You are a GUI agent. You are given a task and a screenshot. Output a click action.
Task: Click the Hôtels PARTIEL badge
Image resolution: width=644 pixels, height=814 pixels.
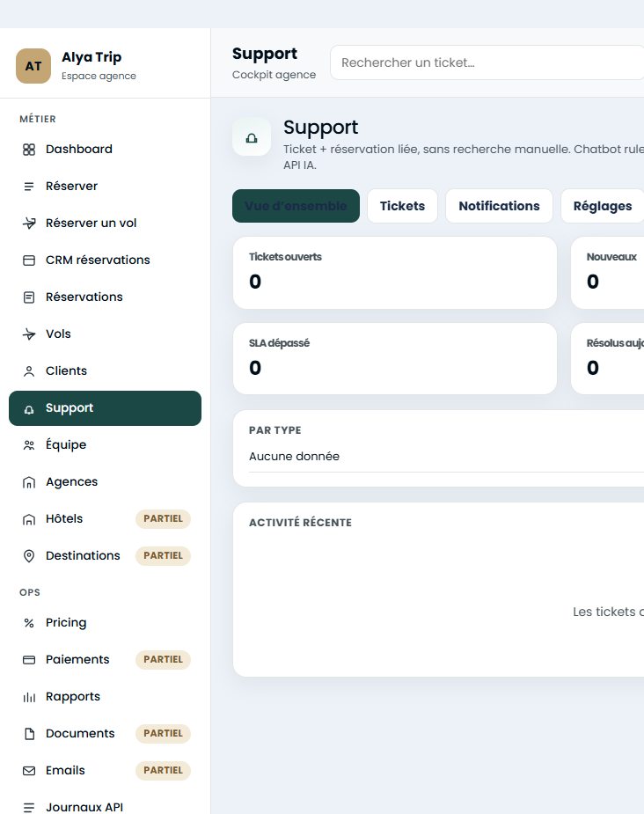point(163,519)
